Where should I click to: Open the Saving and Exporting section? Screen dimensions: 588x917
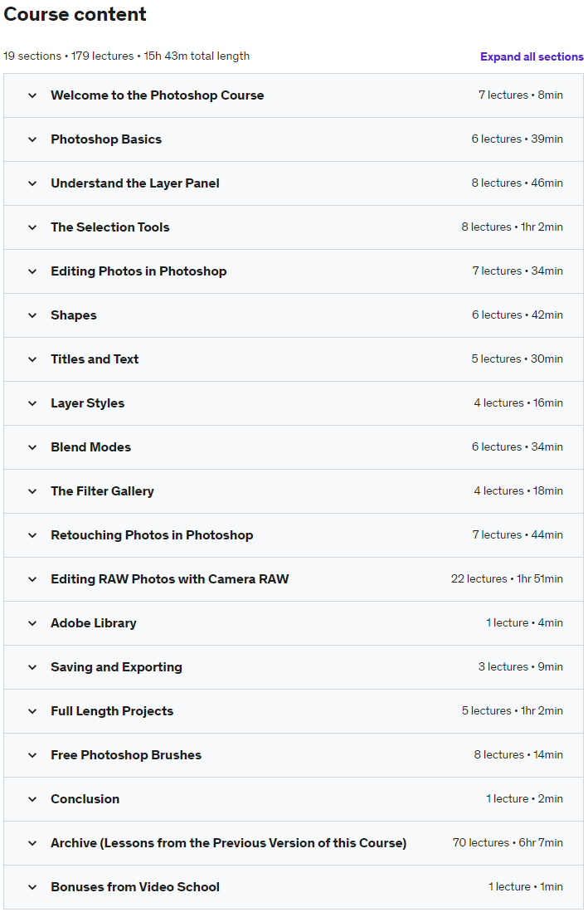[x=116, y=667]
